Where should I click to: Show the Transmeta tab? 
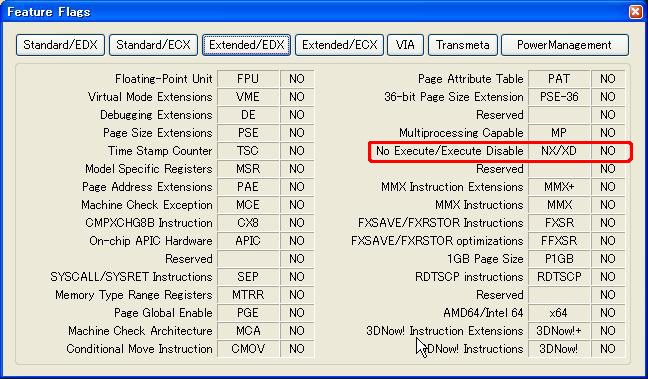462,45
